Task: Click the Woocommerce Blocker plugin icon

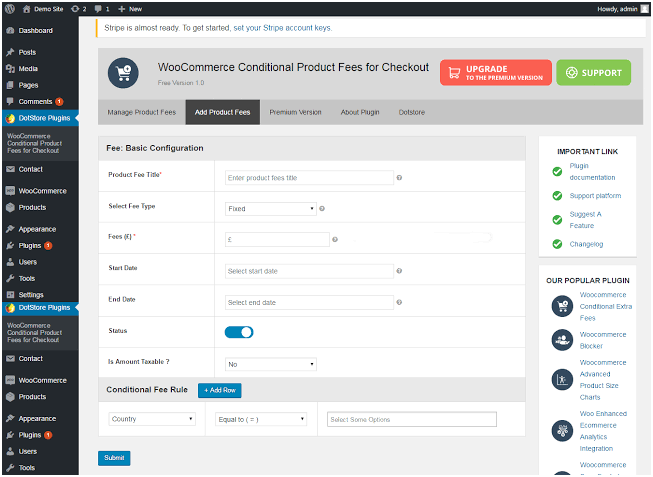Action: (562, 340)
